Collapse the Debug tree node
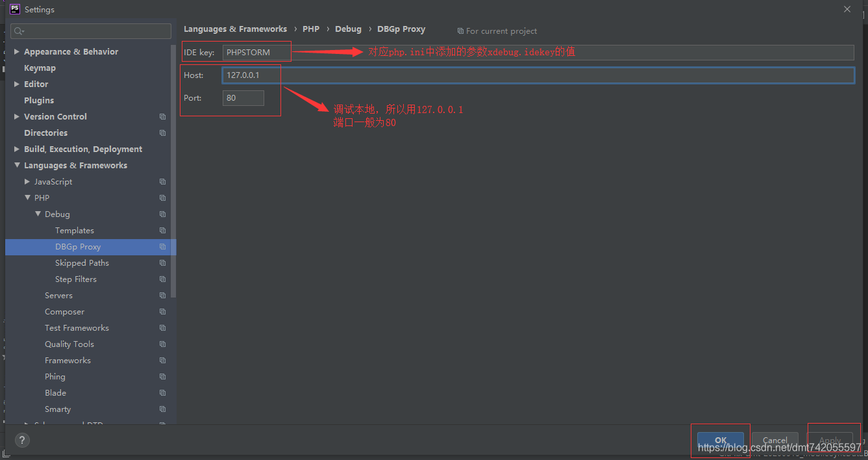Screen dimensions: 868x460 click(x=38, y=214)
